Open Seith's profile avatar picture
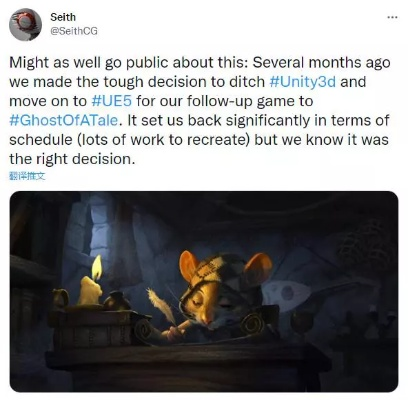Image resolution: width=408 pixels, height=400 pixels. (x=25, y=24)
